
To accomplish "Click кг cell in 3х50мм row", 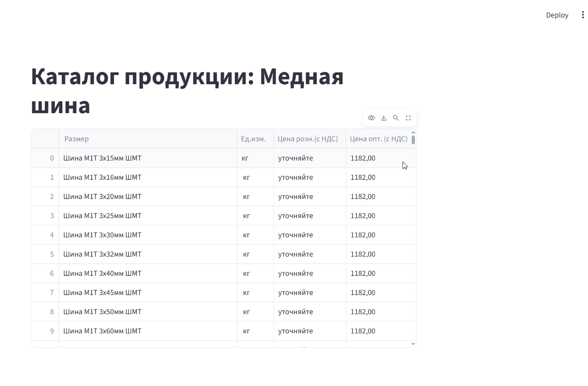I will coord(255,312).
